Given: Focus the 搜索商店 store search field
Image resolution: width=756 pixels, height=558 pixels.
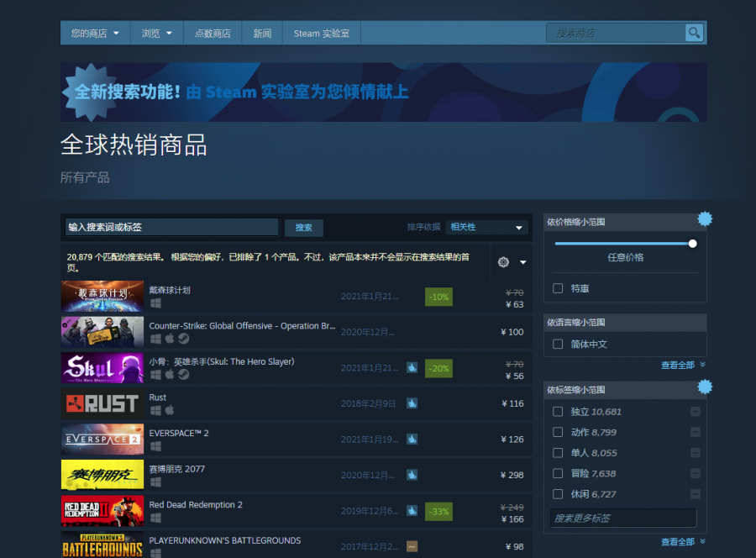Looking at the screenshot, I should pyautogui.click(x=616, y=33).
